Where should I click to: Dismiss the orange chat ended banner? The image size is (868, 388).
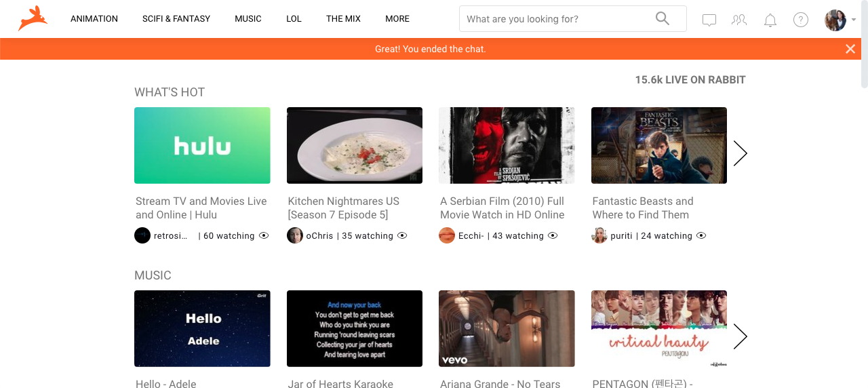pos(850,49)
